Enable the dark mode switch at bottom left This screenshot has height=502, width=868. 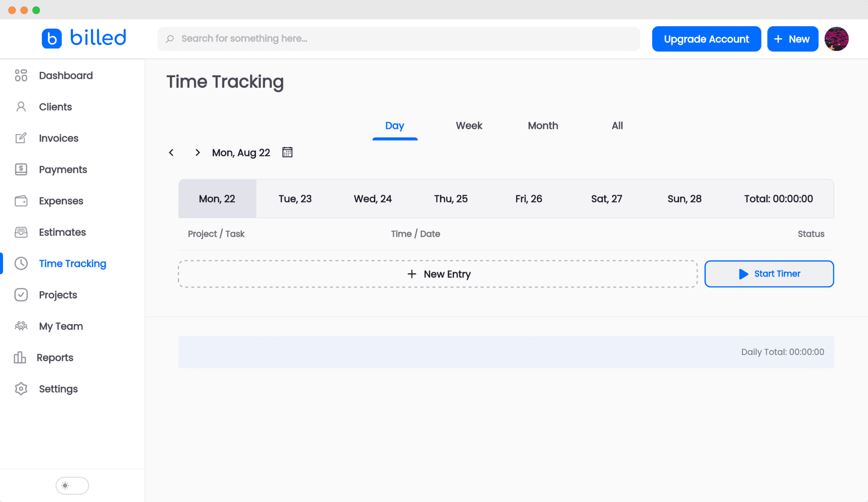pyautogui.click(x=72, y=485)
